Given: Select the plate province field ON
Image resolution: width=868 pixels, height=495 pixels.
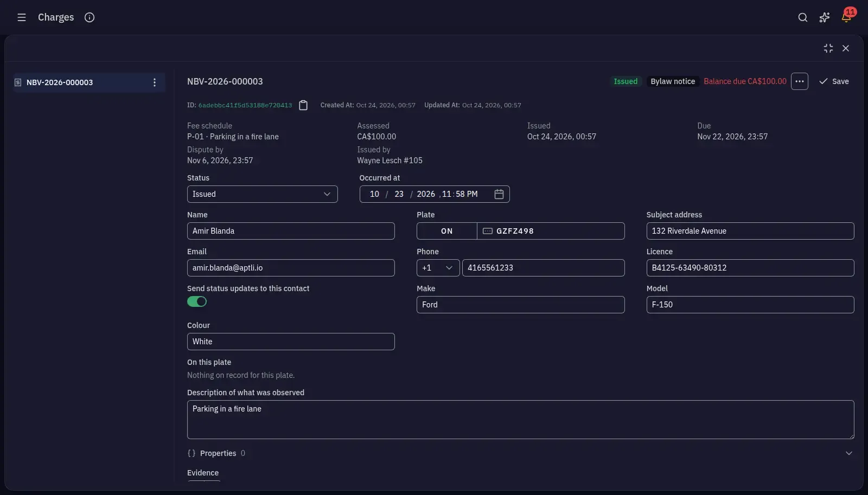Looking at the screenshot, I should point(447,231).
